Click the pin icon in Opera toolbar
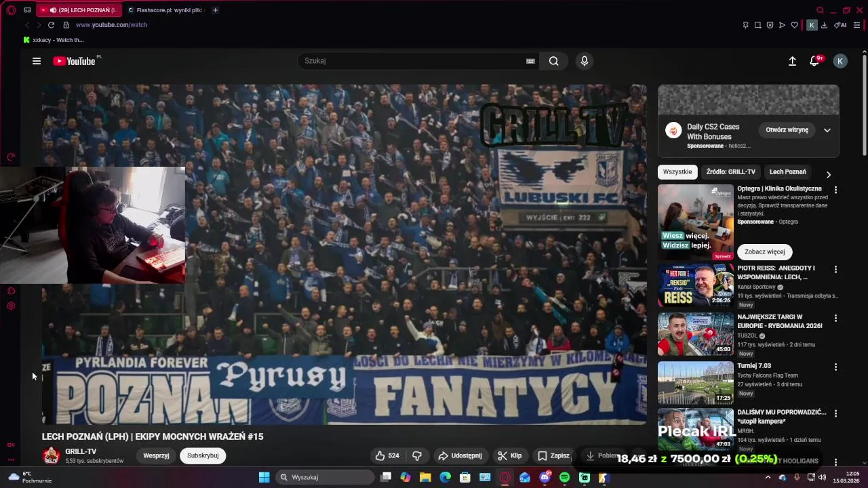Image resolution: width=868 pixels, height=488 pixels. tap(745, 25)
